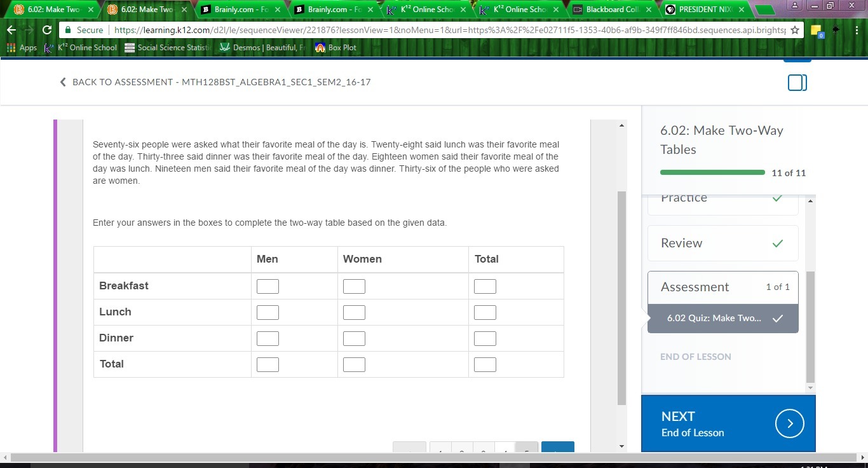Close the Blackboard Coll tab
Viewport: 868px width, 468px height.
pos(648,10)
